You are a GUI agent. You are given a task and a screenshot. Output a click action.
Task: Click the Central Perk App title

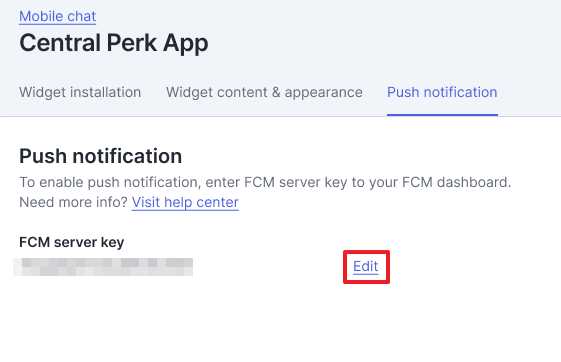[114, 43]
